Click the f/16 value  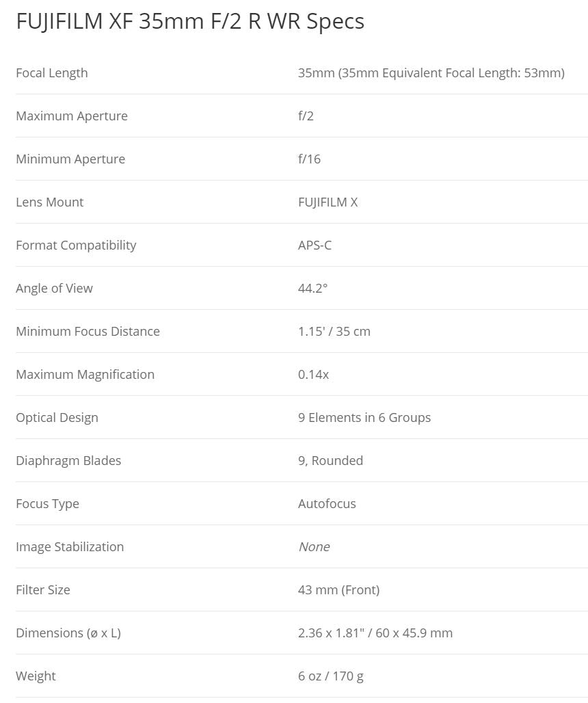pyautogui.click(x=309, y=159)
